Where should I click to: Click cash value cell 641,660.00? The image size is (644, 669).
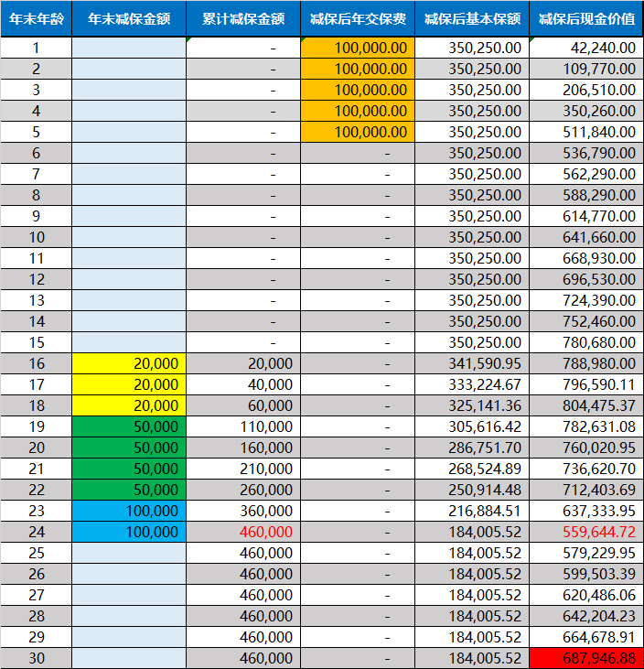pyautogui.click(x=586, y=237)
